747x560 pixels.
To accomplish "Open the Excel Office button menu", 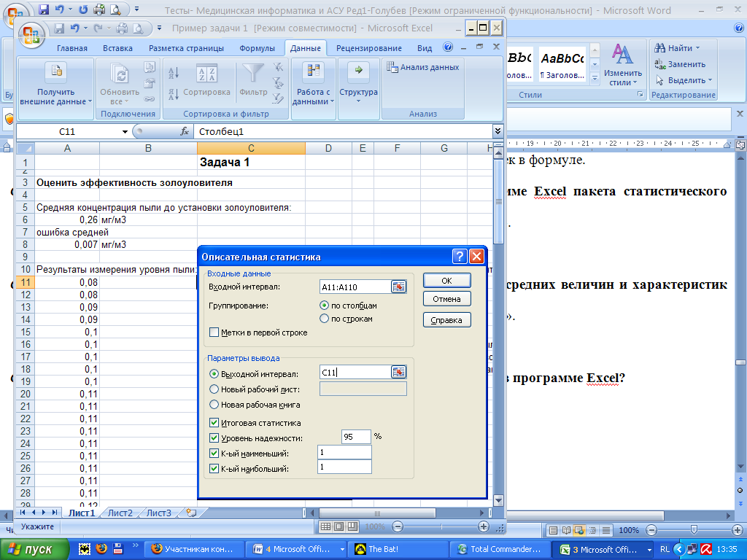I will click(31, 36).
